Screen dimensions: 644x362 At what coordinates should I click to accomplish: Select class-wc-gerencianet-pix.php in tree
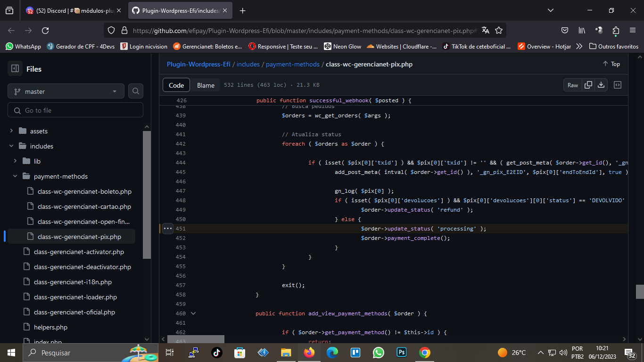79,237
